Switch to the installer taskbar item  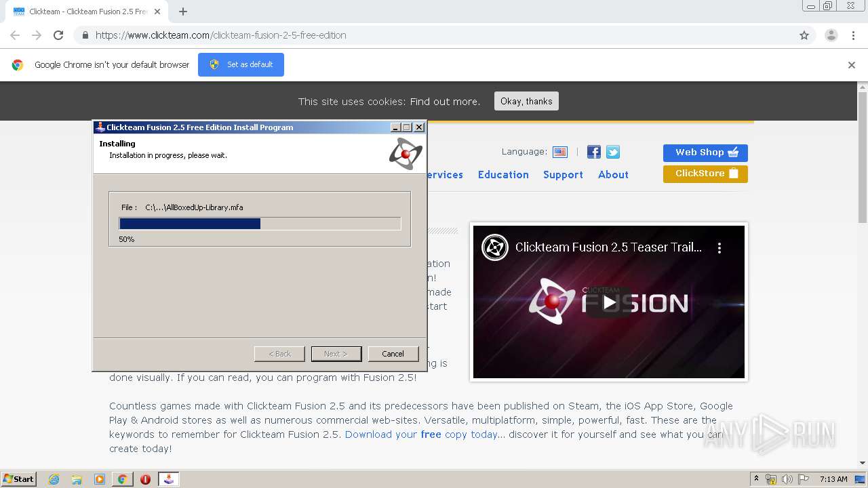[168, 479]
